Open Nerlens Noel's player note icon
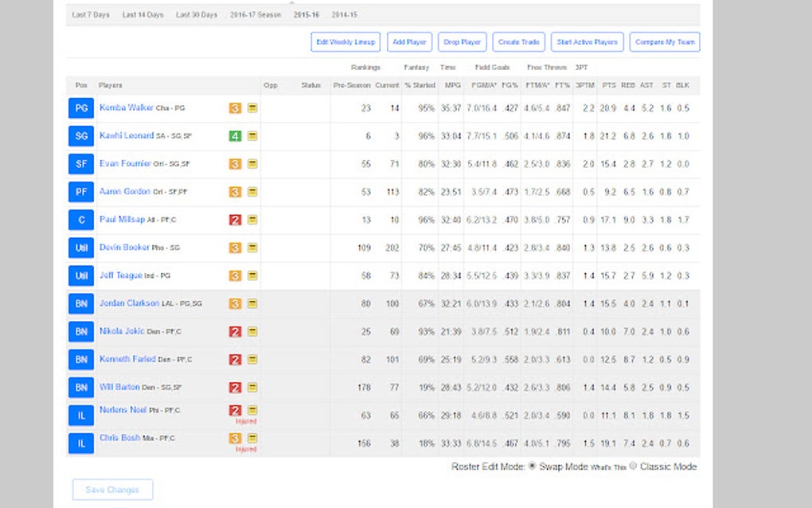The image size is (812, 508). tap(251, 411)
